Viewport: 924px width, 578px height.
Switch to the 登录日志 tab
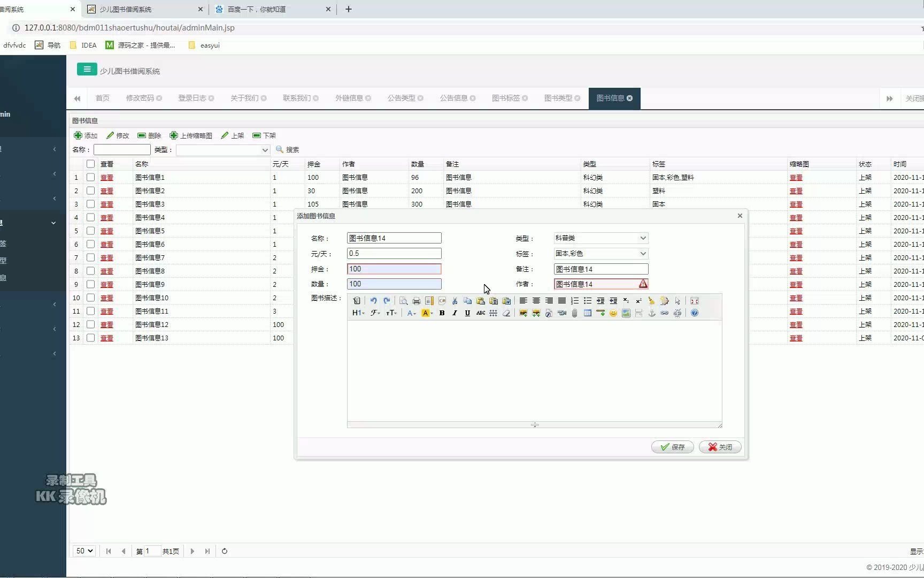click(196, 98)
